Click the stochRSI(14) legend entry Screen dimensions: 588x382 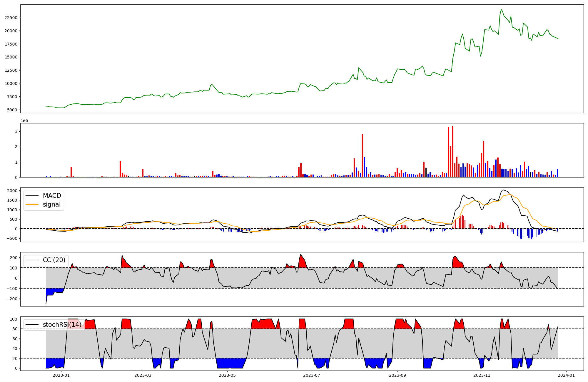pyautogui.click(x=62, y=325)
